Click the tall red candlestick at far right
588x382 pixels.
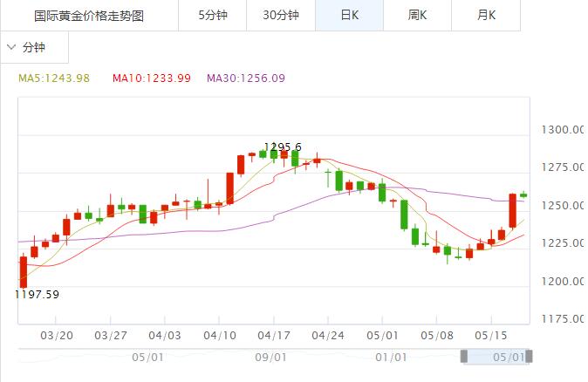[x=513, y=211]
